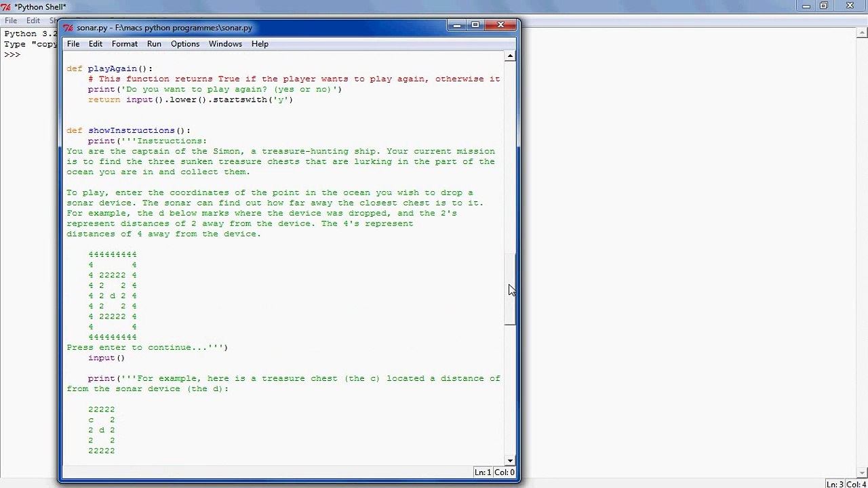Click the 'def playAgain():' line
868x488 pixels.
110,68
